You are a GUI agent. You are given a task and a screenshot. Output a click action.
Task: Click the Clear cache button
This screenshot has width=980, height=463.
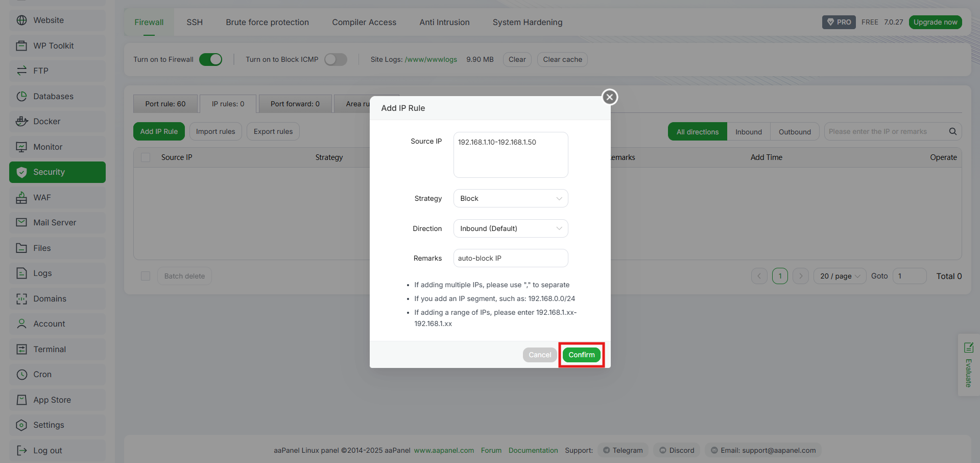[x=563, y=59]
